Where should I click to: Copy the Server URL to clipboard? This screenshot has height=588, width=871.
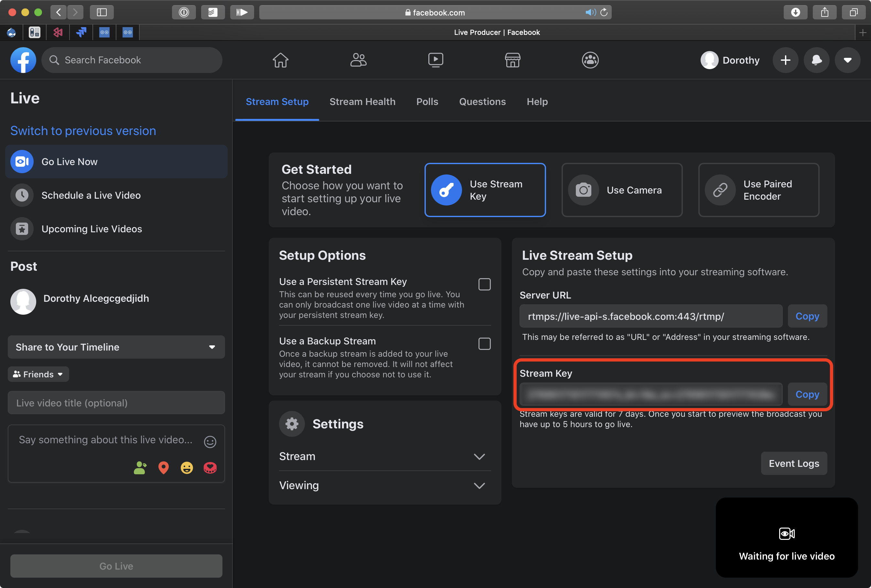click(x=807, y=316)
